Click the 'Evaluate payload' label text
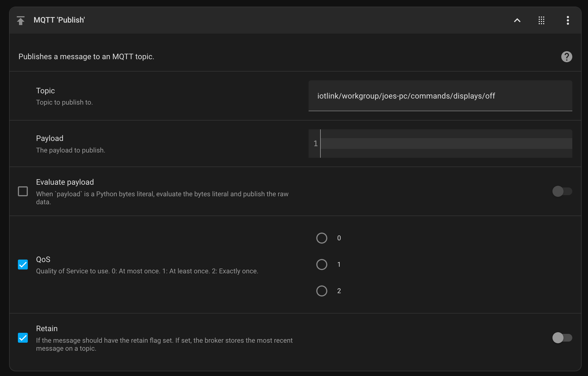Screen dimensions: 588x376 pyautogui.click(x=65, y=182)
